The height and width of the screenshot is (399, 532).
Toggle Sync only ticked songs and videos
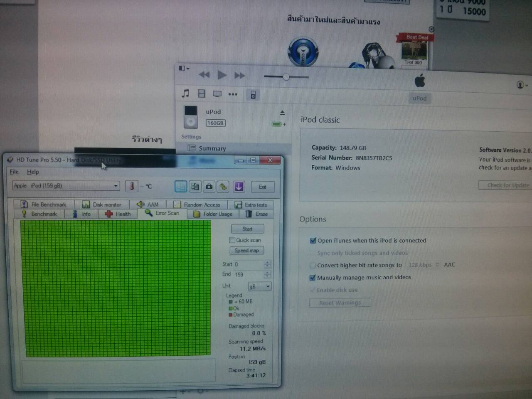tap(313, 253)
